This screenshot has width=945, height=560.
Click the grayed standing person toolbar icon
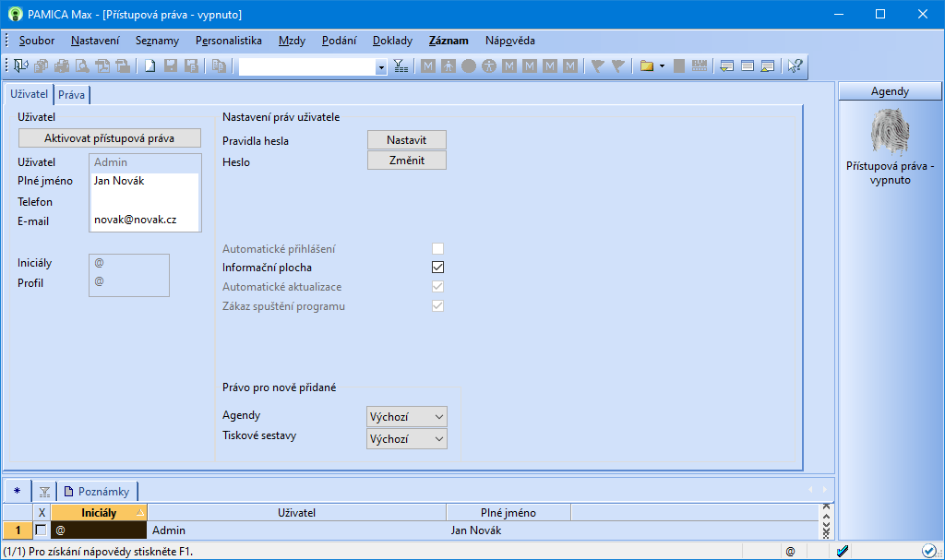coord(449,66)
